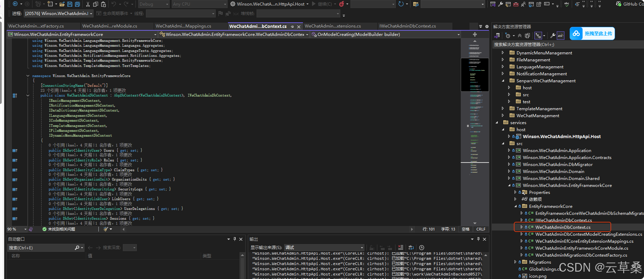Expand the TemplateManagement folder node
Viewport: 644px width, 279px height.
(503, 108)
